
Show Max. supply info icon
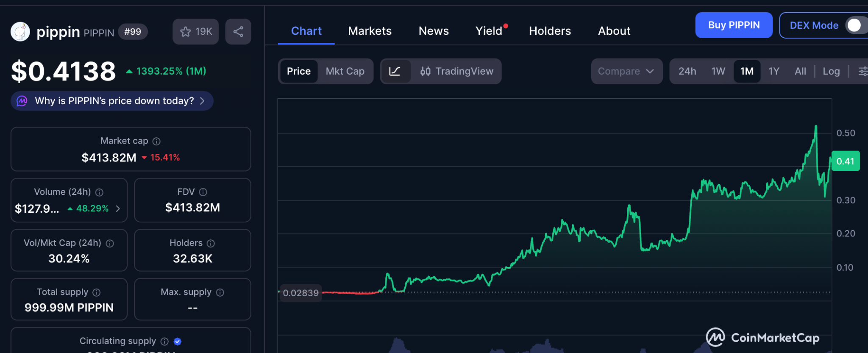pyautogui.click(x=220, y=292)
